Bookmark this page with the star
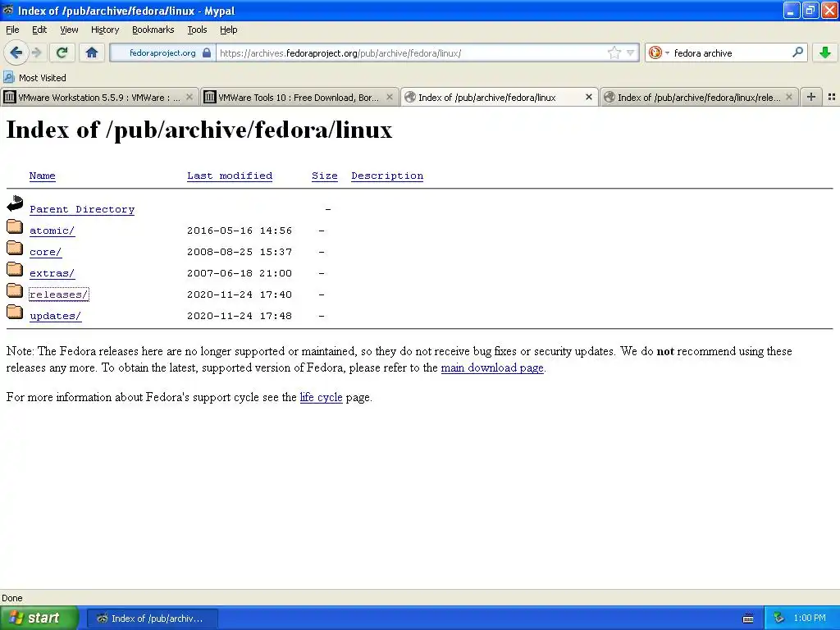Screen dimensions: 840x630 (x=614, y=52)
